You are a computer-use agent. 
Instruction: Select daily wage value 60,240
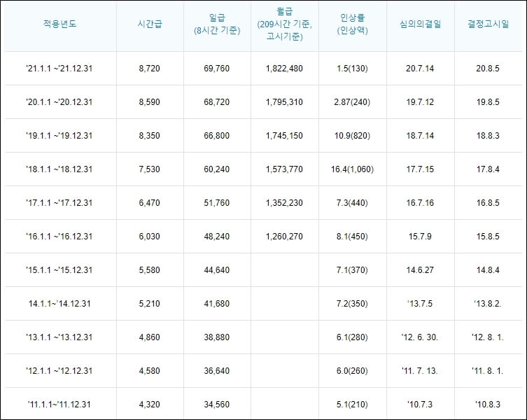pyautogui.click(x=217, y=169)
